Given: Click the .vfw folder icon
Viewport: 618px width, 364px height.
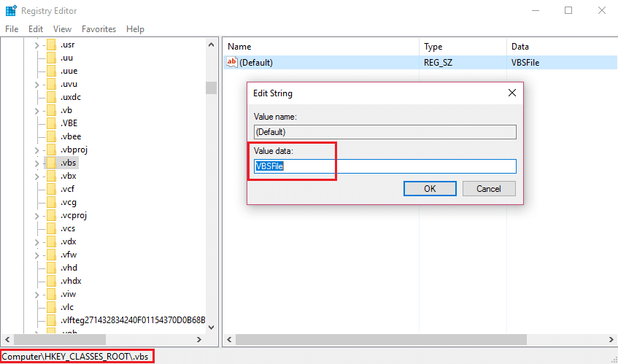Looking at the screenshot, I should click(52, 255).
